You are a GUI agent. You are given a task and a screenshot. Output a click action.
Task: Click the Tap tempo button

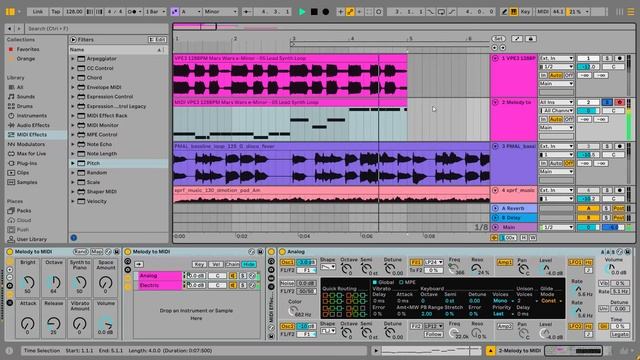pos(56,12)
